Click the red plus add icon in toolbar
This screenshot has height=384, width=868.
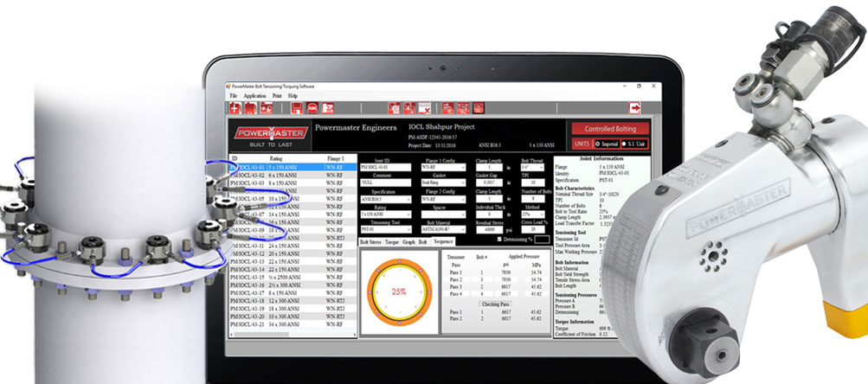[x=235, y=108]
